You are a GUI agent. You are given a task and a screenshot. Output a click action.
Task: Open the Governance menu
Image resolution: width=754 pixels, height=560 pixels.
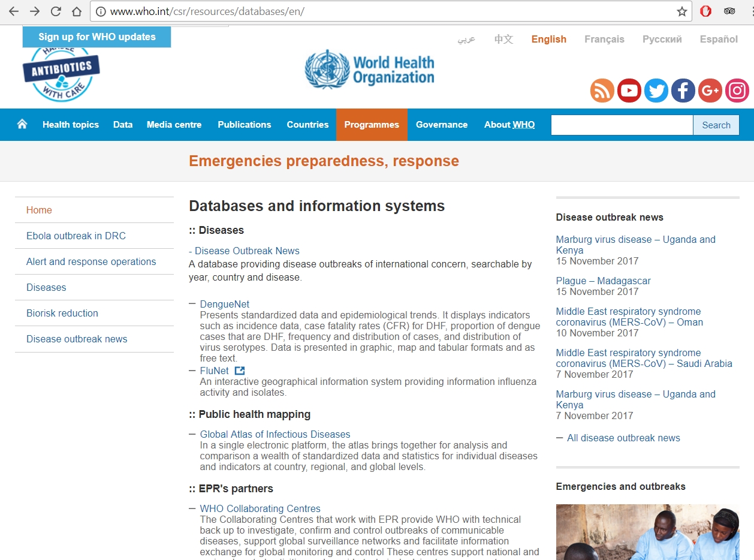pyautogui.click(x=442, y=125)
